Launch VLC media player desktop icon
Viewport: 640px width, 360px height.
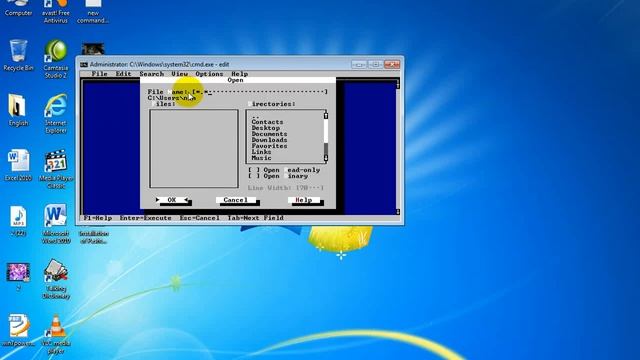[x=56, y=334]
